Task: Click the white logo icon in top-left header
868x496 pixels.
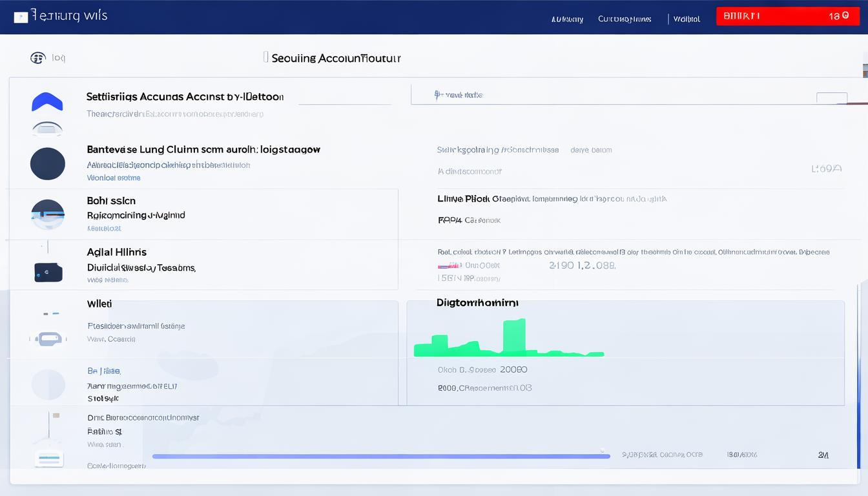Action: click(21, 17)
